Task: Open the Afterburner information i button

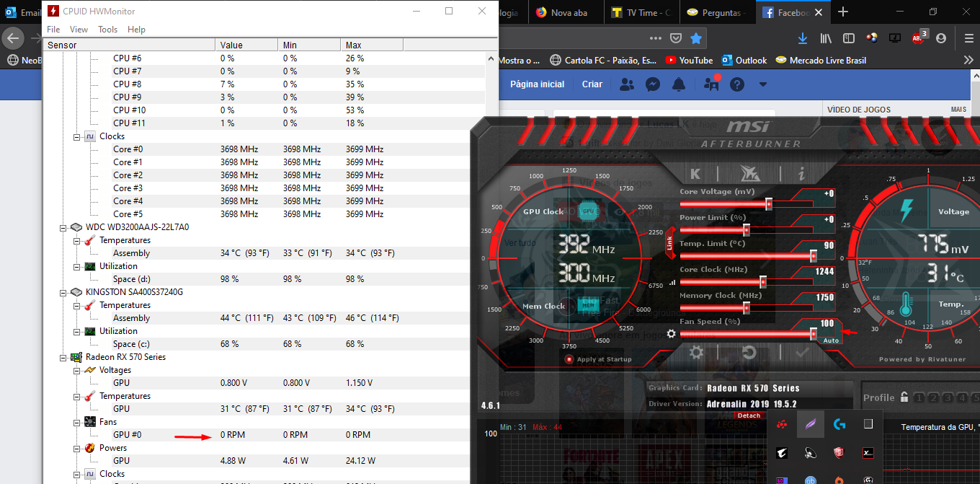Action: (802, 173)
